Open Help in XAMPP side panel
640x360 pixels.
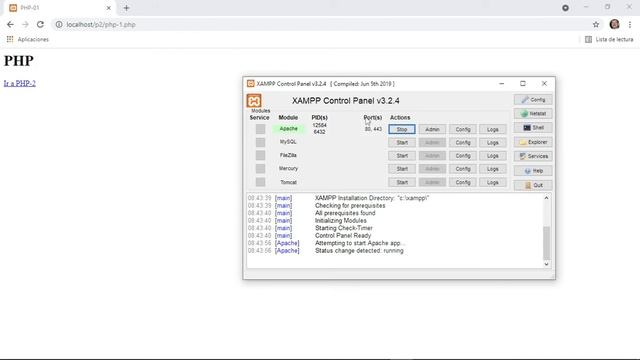533,171
